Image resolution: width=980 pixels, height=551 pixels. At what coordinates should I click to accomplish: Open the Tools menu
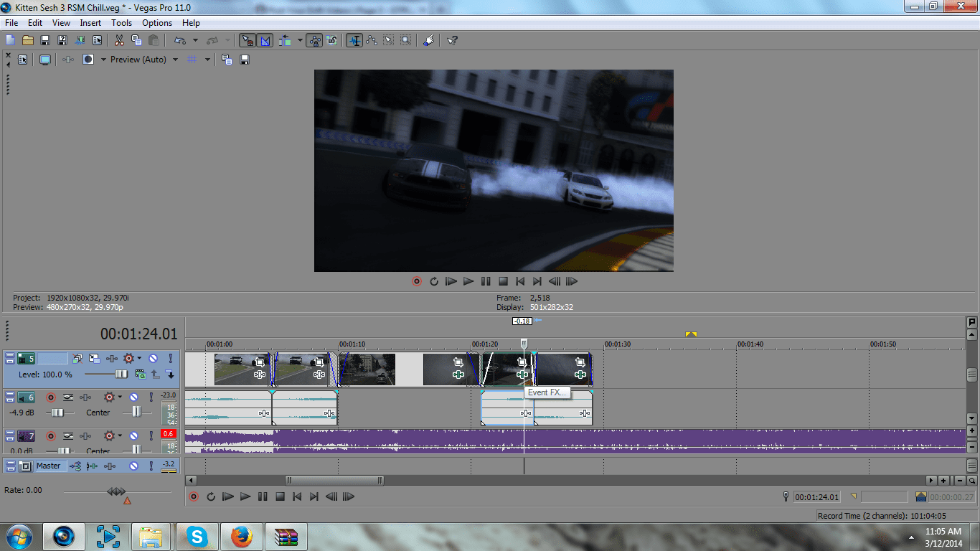(x=121, y=23)
